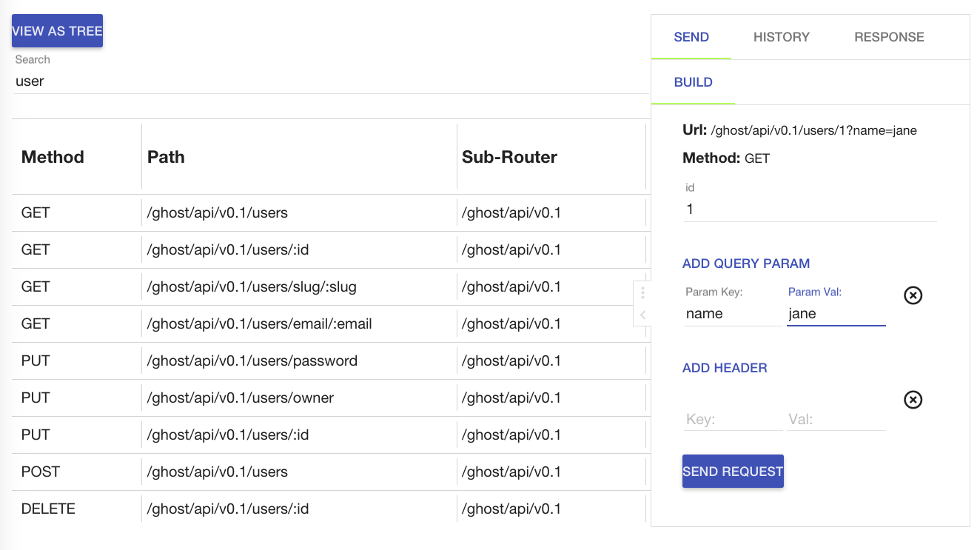Sort by the Method column header
The image size is (980, 550).
point(53,157)
